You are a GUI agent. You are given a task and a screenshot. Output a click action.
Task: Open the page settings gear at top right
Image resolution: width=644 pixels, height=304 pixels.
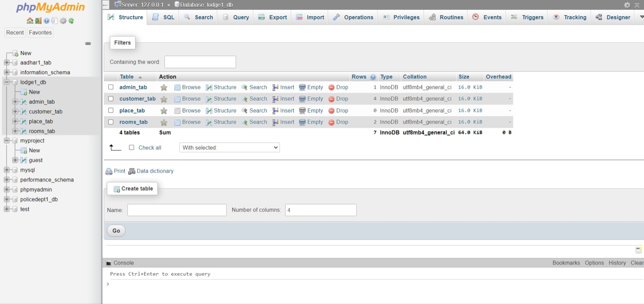click(627, 5)
